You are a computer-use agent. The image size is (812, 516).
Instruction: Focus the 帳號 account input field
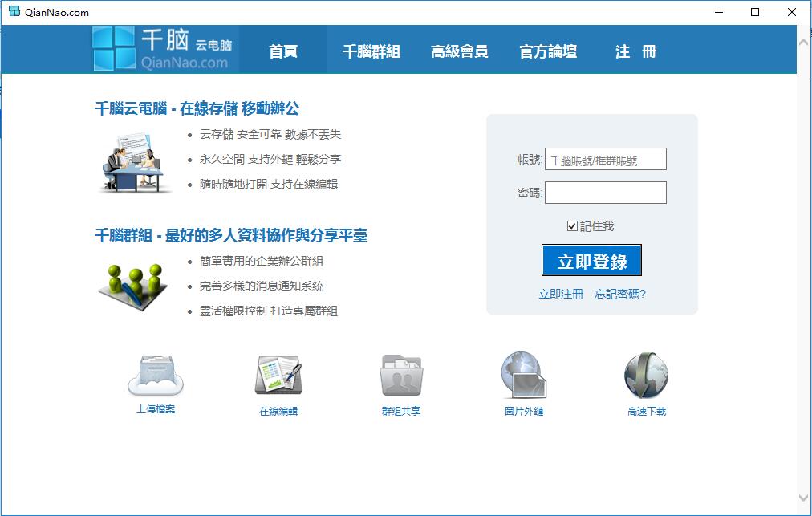coord(606,160)
